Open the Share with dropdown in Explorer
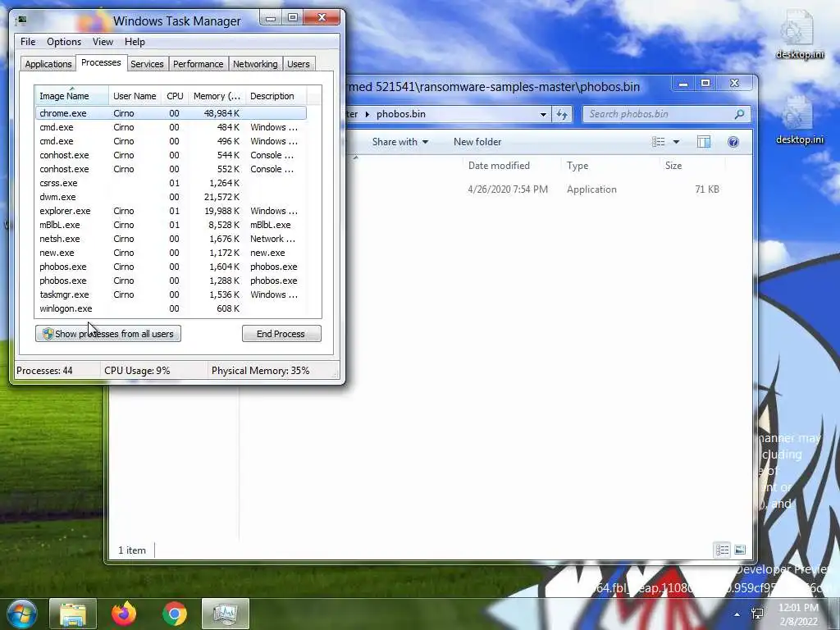The height and width of the screenshot is (630, 840). click(399, 142)
